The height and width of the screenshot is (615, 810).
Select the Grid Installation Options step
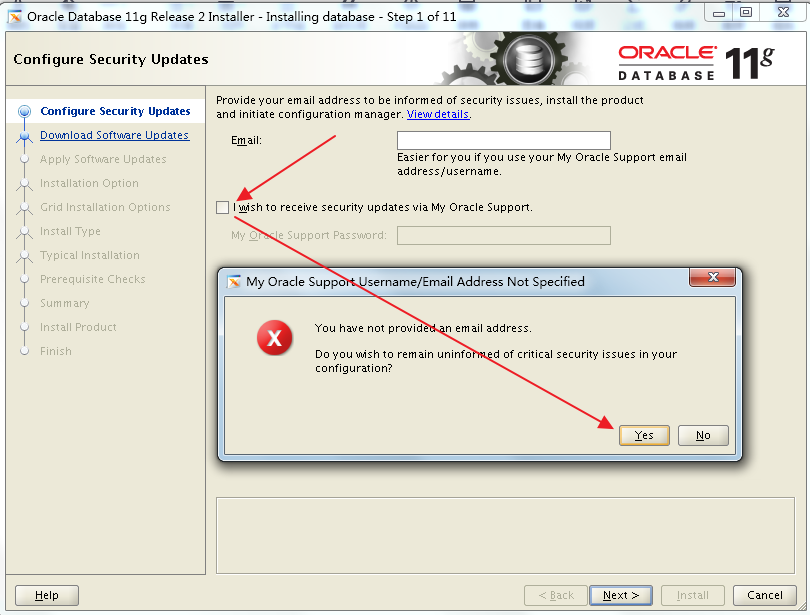coord(105,207)
